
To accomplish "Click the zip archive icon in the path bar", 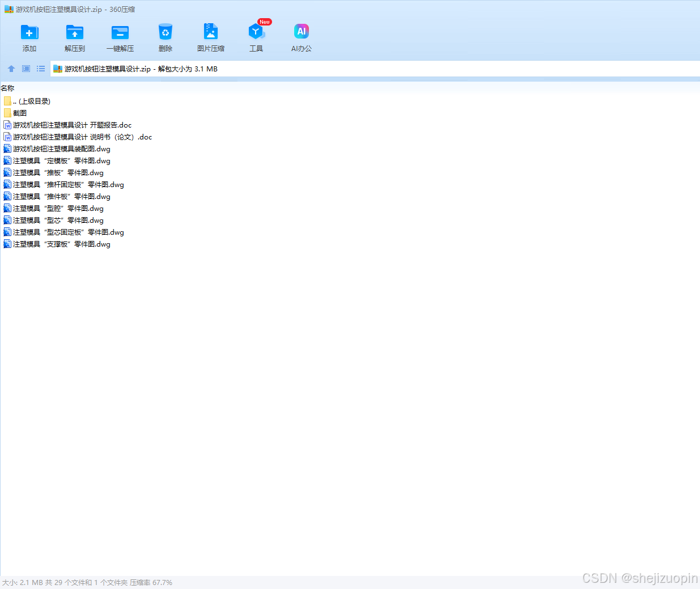I will (57, 69).
